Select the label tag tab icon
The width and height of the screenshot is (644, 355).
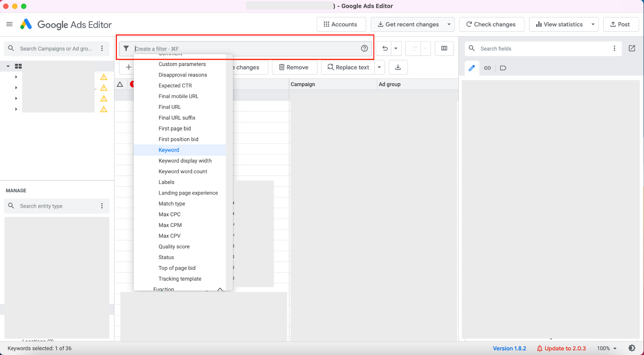click(x=503, y=68)
